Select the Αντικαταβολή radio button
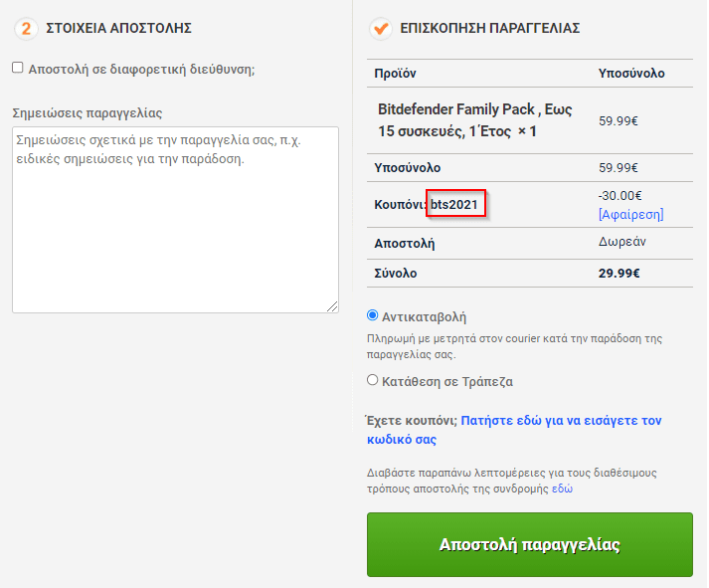The width and height of the screenshot is (709, 588). [x=372, y=315]
